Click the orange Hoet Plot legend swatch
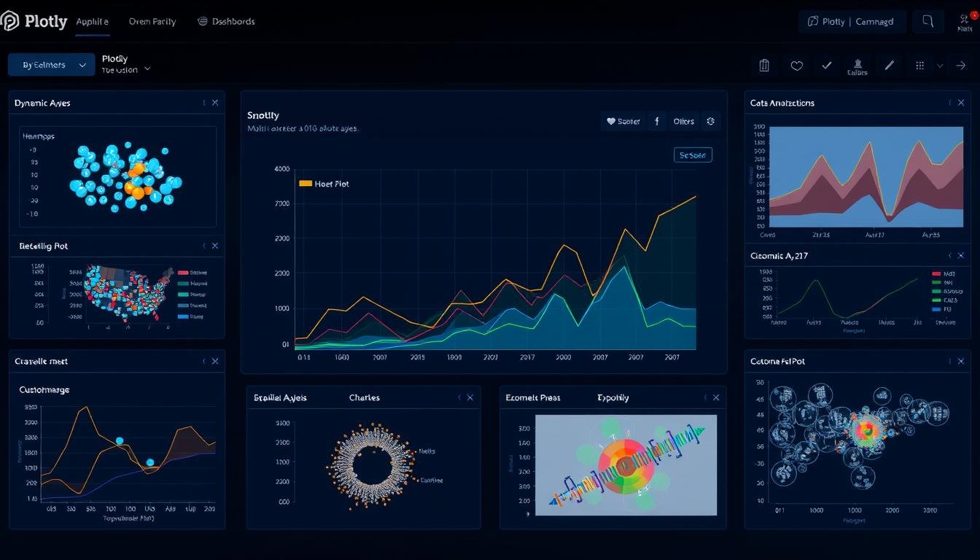Image resolution: width=980 pixels, height=560 pixels. (x=306, y=184)
